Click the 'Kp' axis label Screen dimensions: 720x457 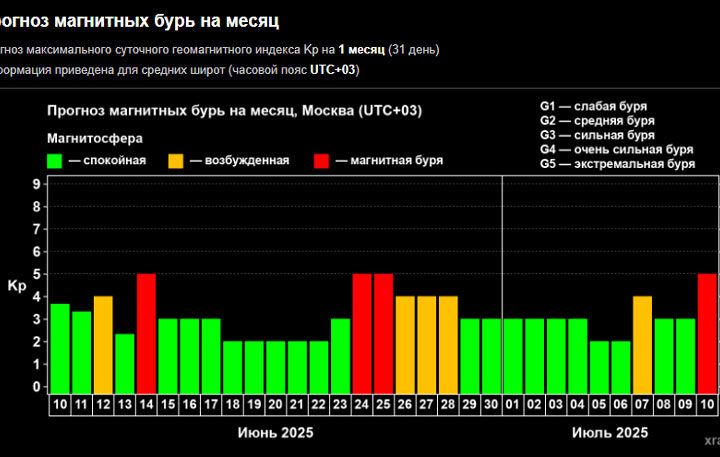click(17, 286)
